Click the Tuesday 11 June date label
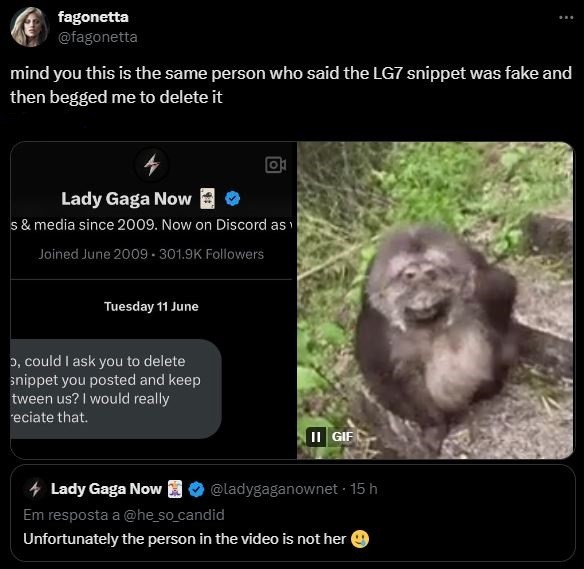 point(151,306)
